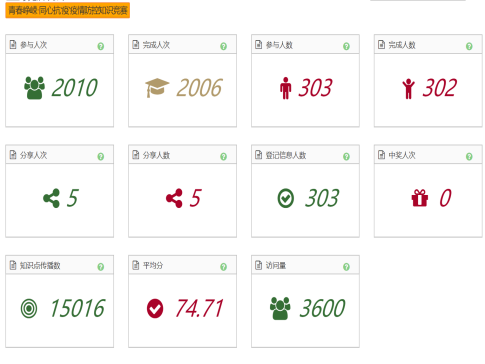Open help for 参与人次 card
The height and width of the screenshot is (364, 485).
[x=101, y=46]
